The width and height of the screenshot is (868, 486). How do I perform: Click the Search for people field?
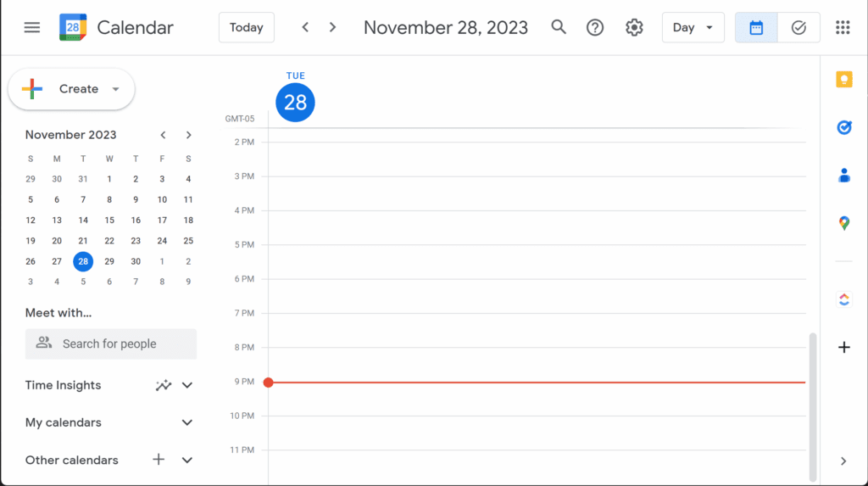coord(111,344)
